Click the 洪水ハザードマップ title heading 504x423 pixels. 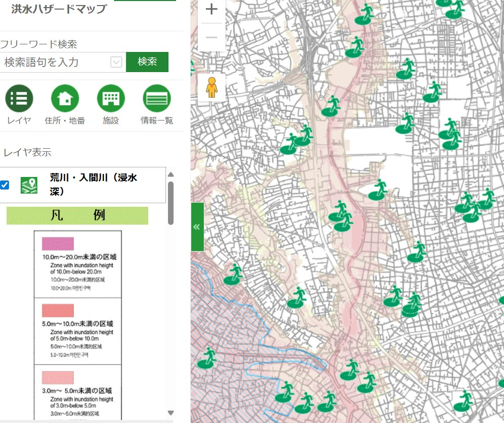[59, 9]
